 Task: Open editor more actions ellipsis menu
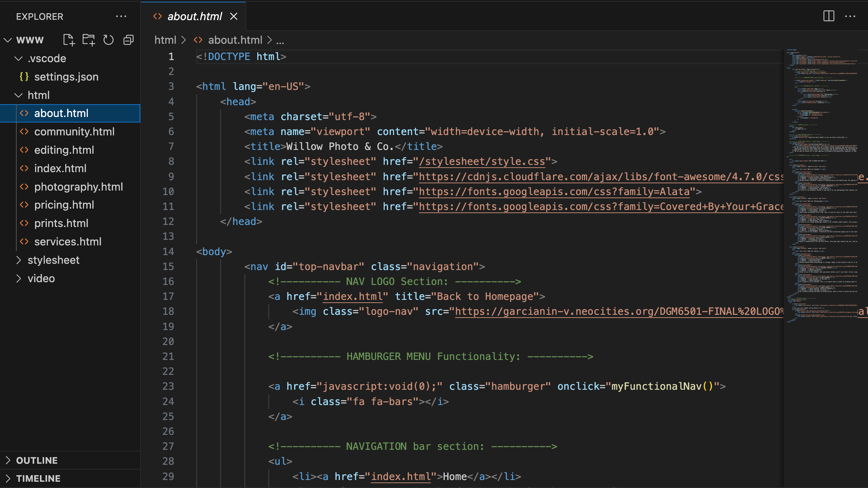coord(850,16)
